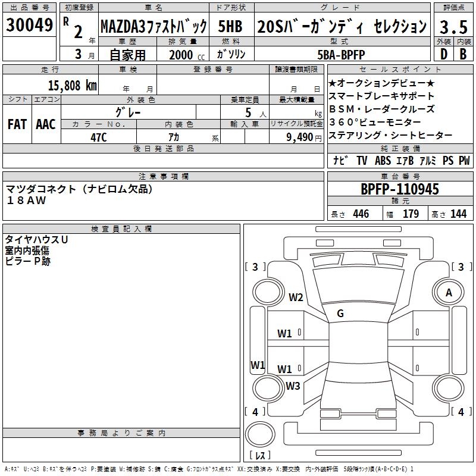Click the 後日発送部品 header
Screen dimensions: 476x476
[163, 148]
